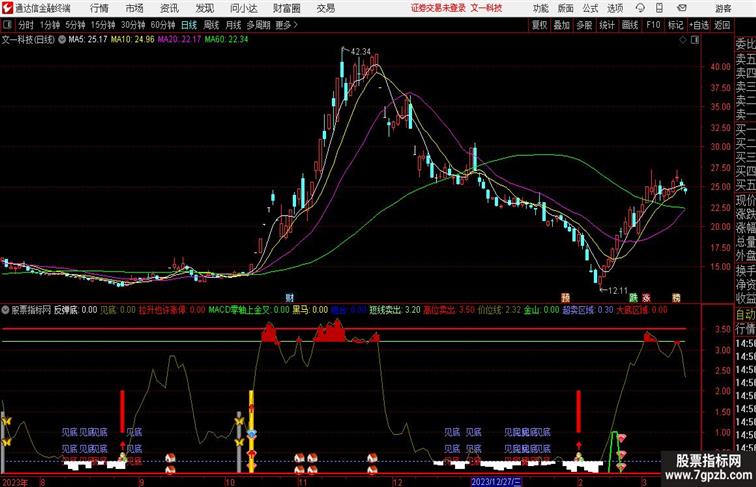Click the 自动 label in right sidebar

(745, 314)
